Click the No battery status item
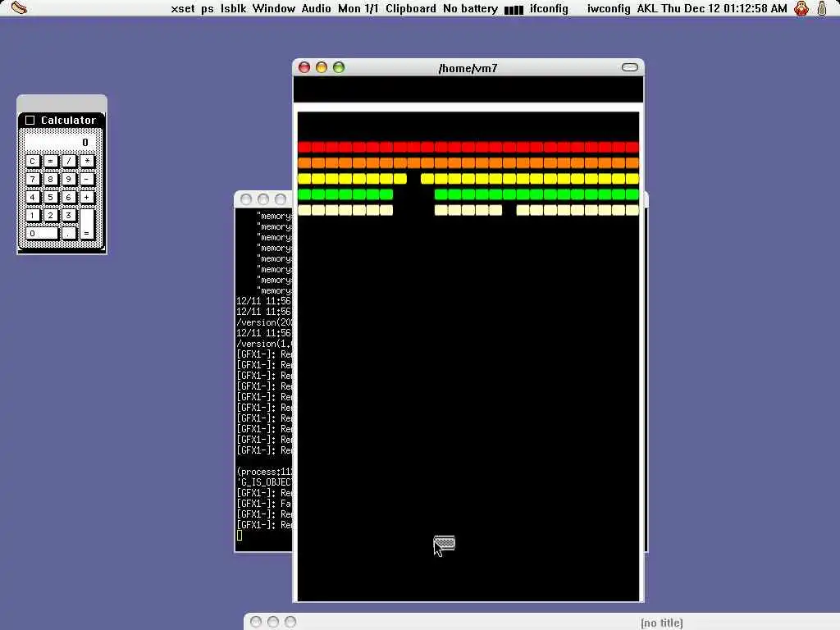840x630 pixels. click(470, 8)
